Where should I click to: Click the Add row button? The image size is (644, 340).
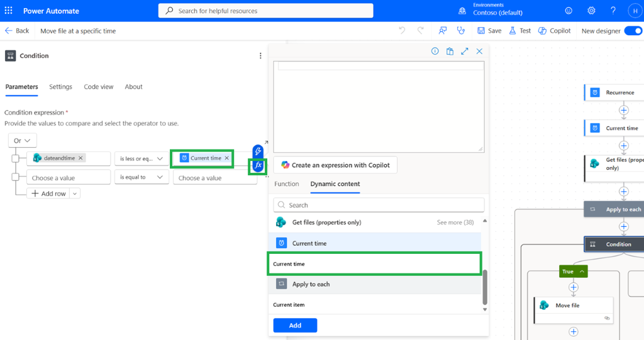point(48,194)
